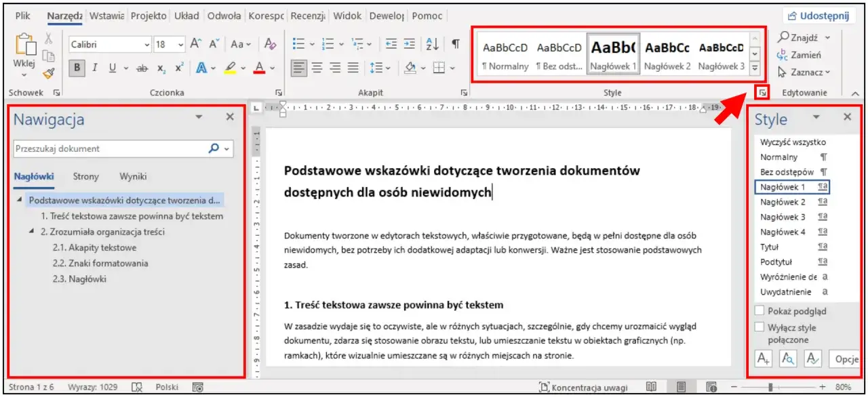Go to heading '2.3. Nagłówki' in navigation
Screen dimensions: 868x397
(x=79, y=278)
